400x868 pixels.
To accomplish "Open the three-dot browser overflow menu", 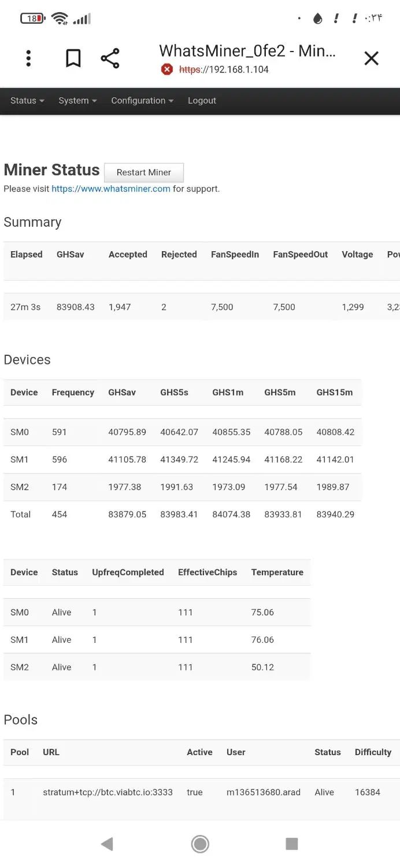I will tap(28, 58).
